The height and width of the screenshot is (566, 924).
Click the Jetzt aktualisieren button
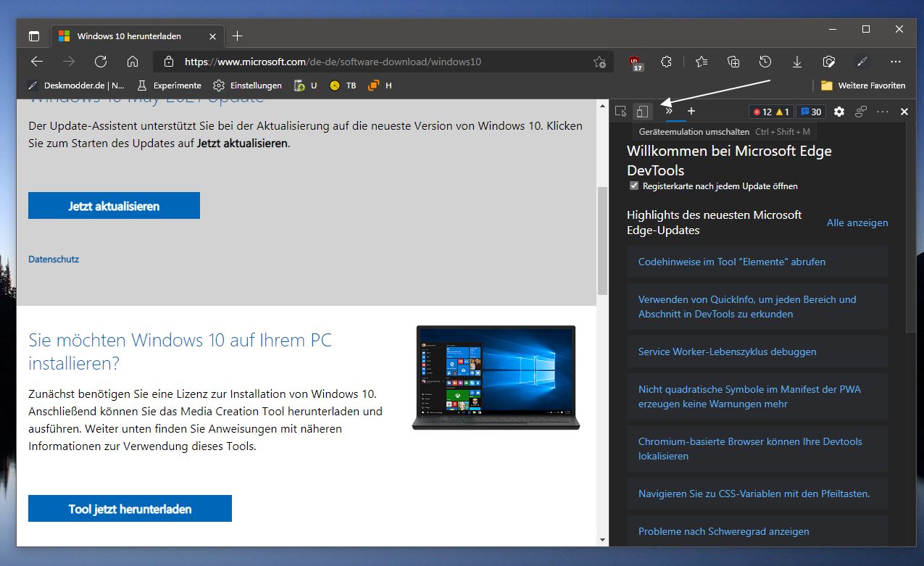114,206
